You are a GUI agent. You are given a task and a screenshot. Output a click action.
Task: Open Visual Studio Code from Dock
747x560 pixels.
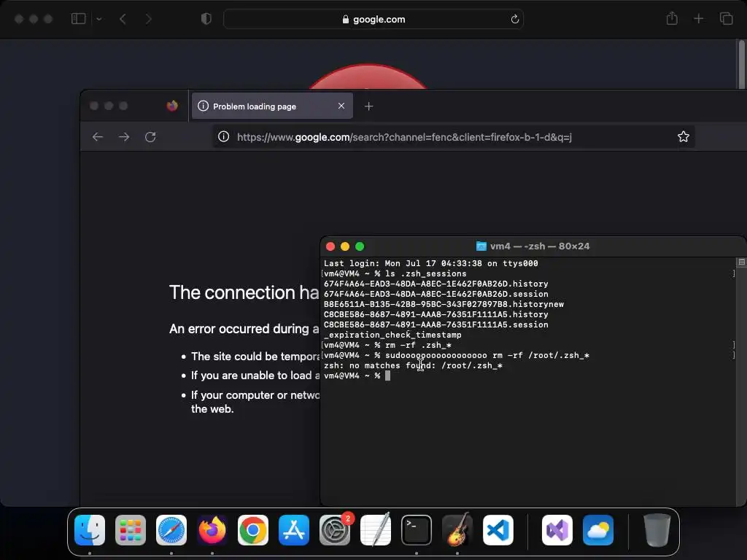coord(498,530)
